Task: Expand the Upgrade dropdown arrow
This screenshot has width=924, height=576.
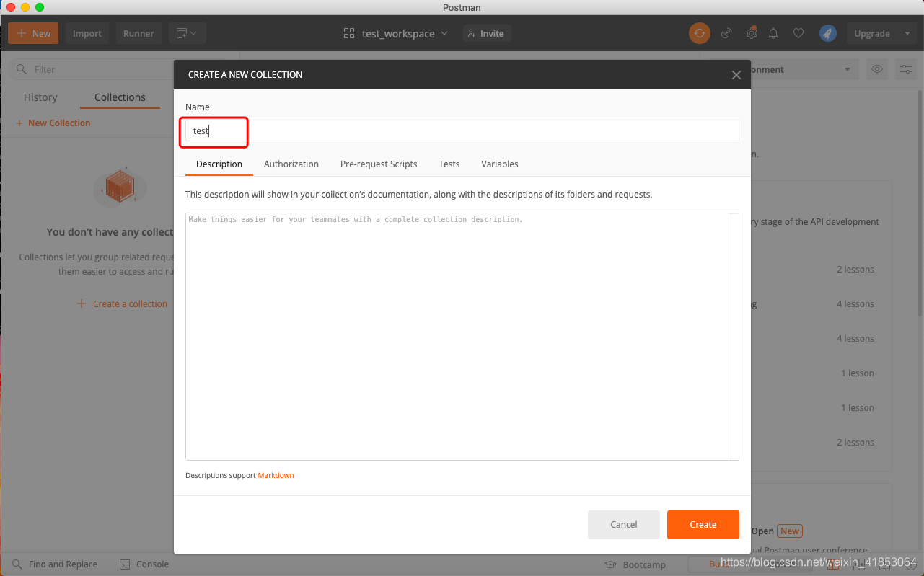Action: (907, 33)
